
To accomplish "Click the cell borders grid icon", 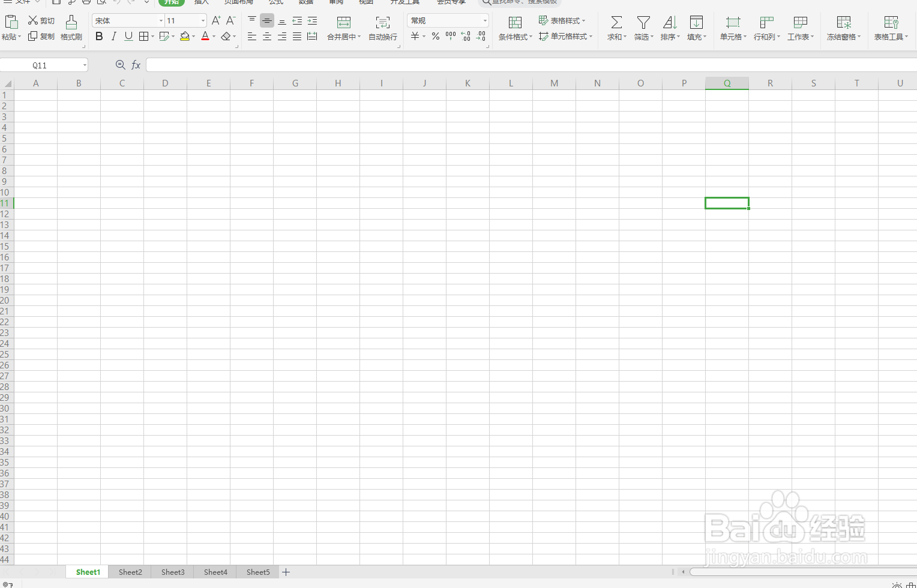I will tap(143, 37).
